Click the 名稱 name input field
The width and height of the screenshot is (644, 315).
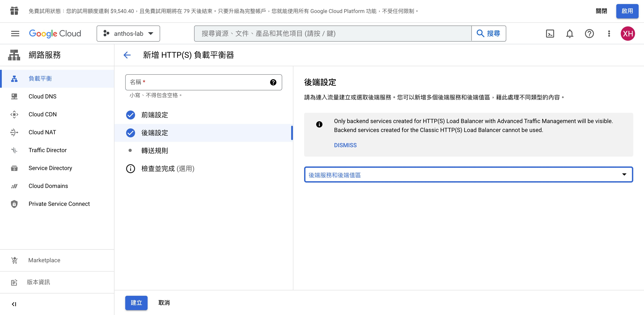197,82
